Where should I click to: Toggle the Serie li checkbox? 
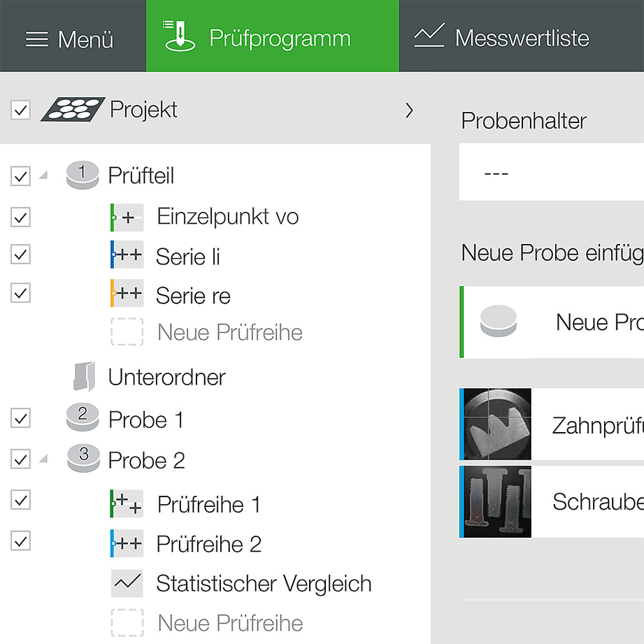(20, 255)
